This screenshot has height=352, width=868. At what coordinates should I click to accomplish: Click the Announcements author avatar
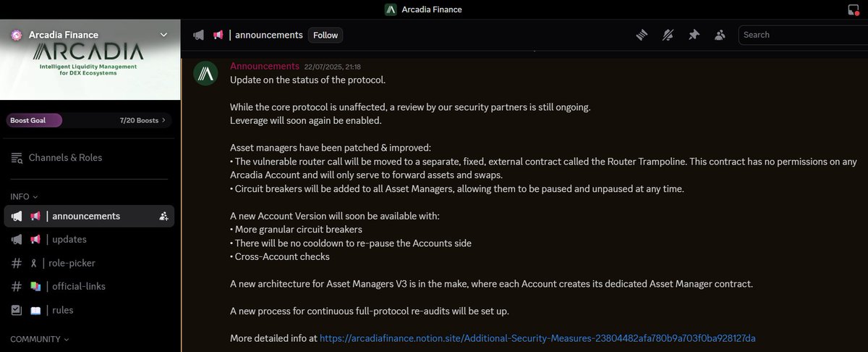pos(206,74)
